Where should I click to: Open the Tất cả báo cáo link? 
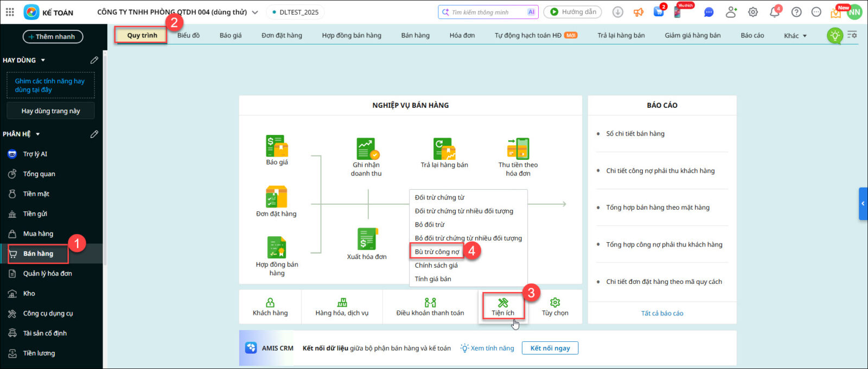(x=662, y=313)
